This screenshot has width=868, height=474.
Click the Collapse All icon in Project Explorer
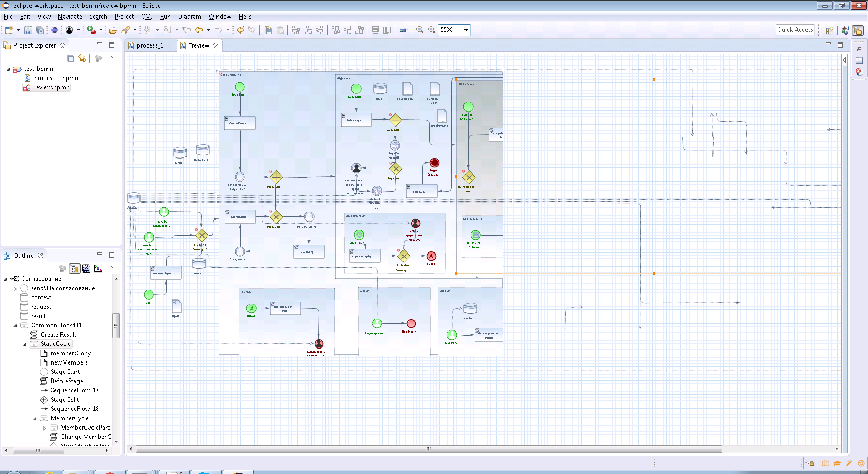[71, 58]
